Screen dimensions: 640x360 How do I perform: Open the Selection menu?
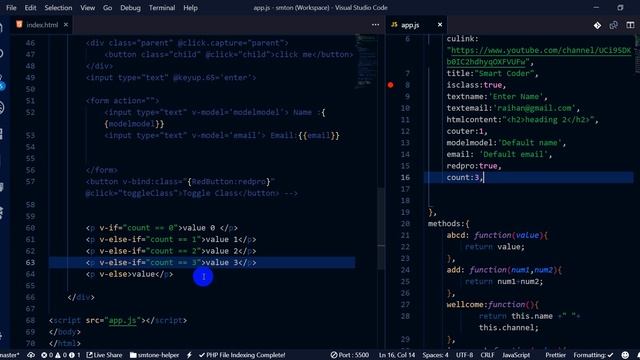coord(58,8)
